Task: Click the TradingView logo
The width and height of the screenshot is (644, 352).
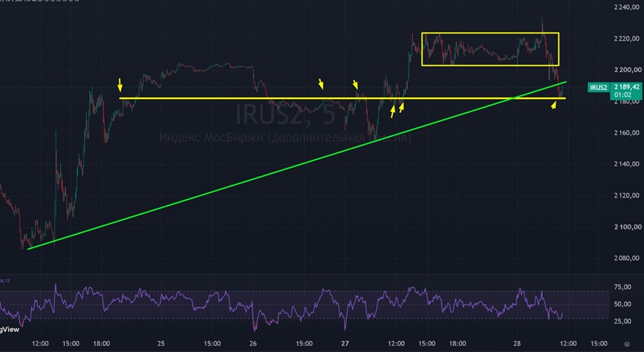Action: 9,329
